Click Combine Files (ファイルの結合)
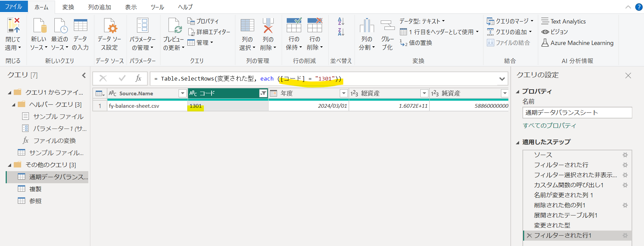This screenshot has width=644, height=246. 508,43
